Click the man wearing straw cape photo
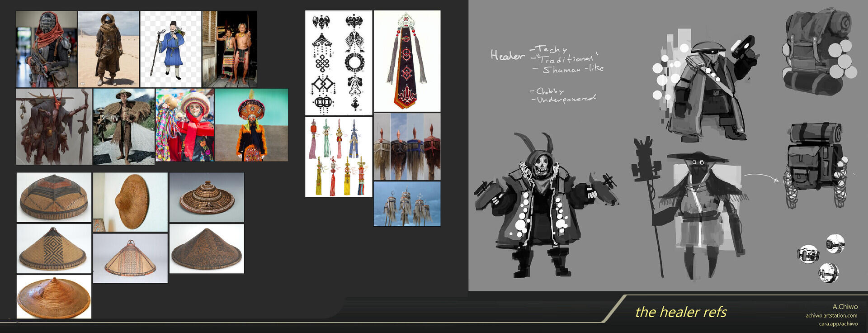 click(124, 126)
